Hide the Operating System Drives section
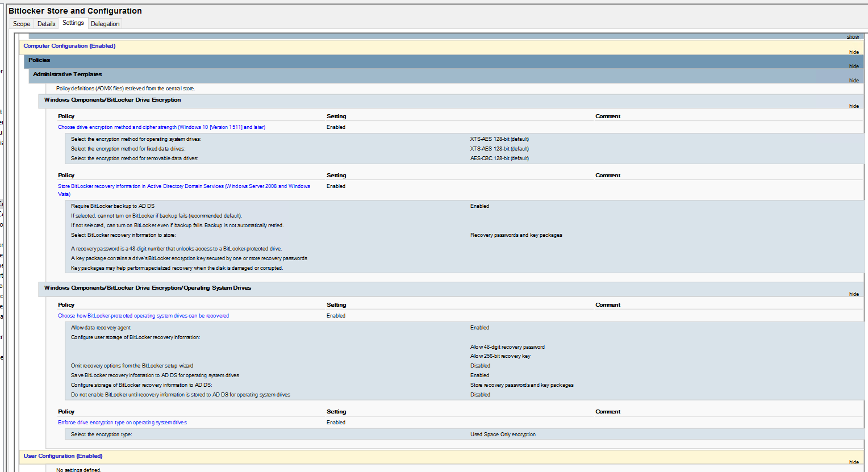 tap(854, 294)
